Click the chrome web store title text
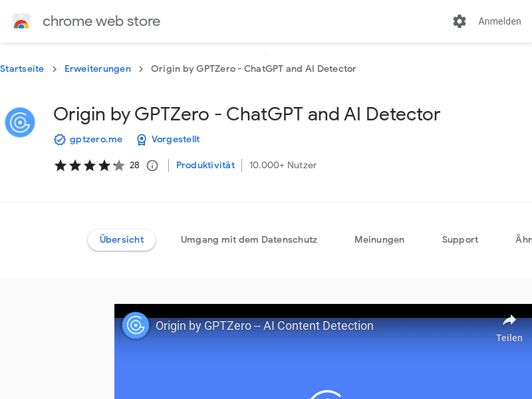This screenshot has height=399, width=532. [x=102, y=21]
